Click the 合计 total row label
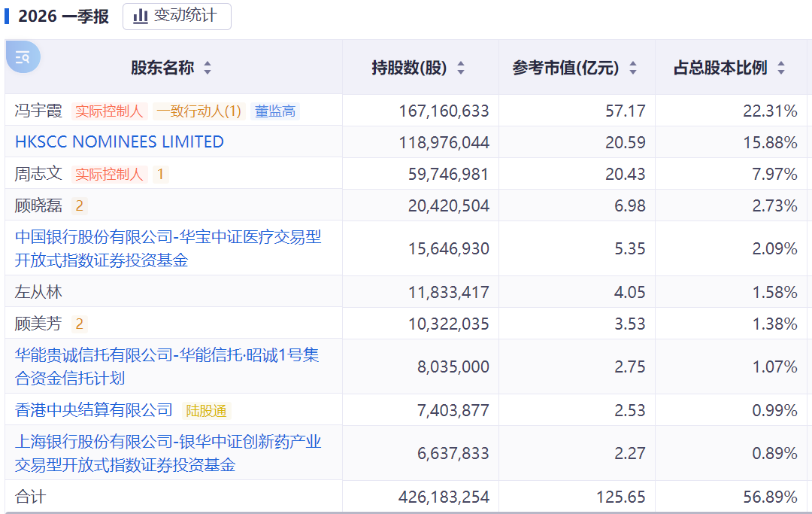The image size is (812, 514). pos(31,497)
